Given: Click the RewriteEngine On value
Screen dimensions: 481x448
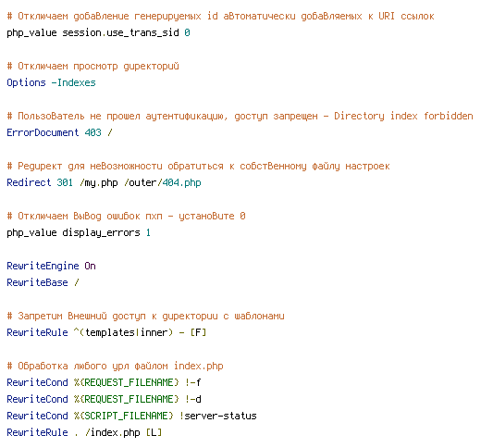Looking at the screenshot, I should 90,266.
